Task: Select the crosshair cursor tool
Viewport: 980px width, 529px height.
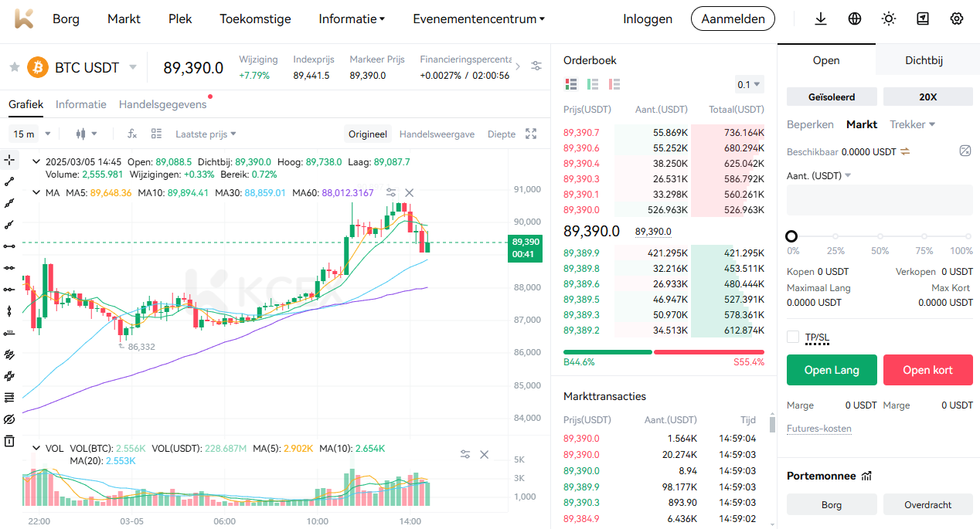Action: tap(9, 160)
